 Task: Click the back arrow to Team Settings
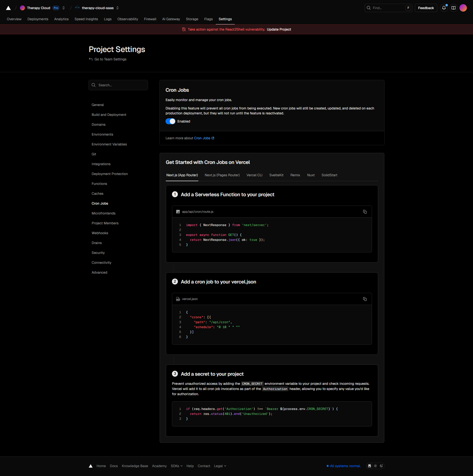[91, 59]
